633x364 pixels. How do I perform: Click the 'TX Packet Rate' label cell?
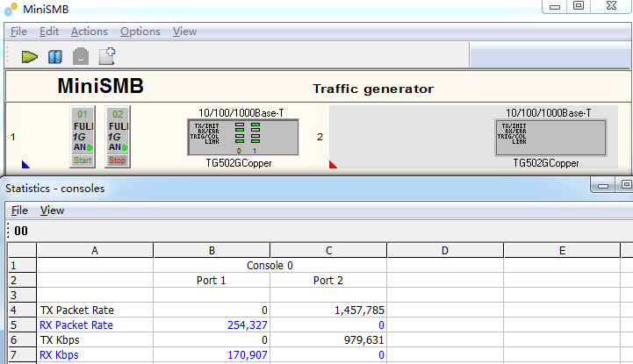[x=95, y=310]
